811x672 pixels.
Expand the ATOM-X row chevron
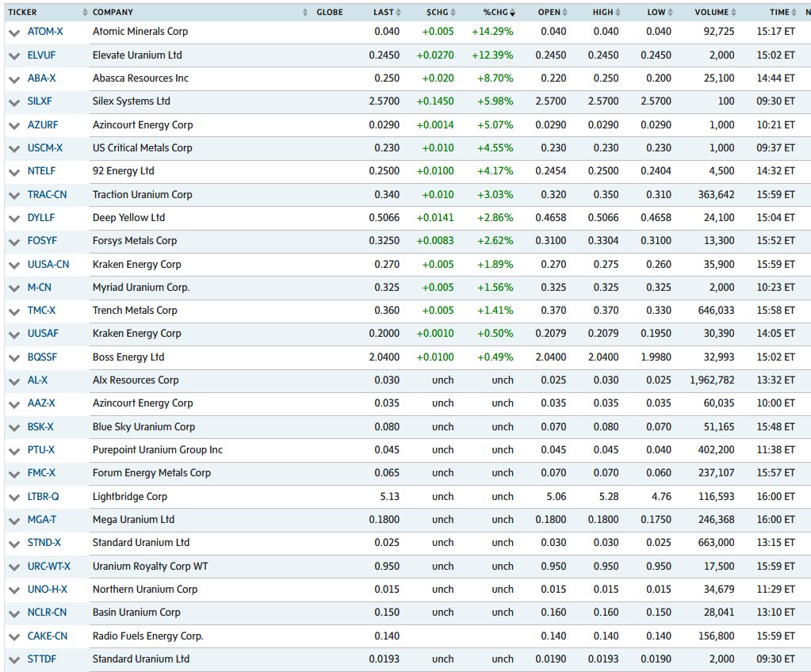(14, 32)
